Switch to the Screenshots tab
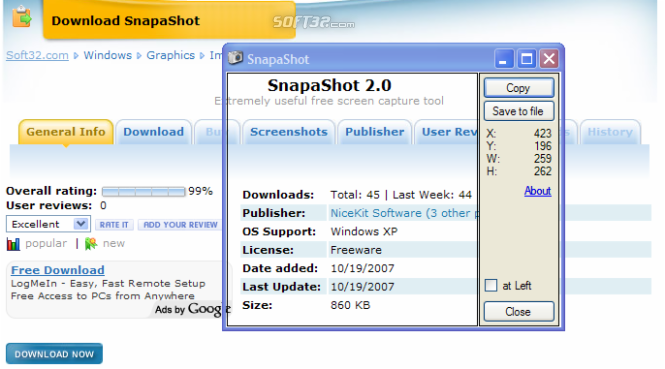Image resolution: width=665 pixels, height=369 pixels. pos(289,132)
